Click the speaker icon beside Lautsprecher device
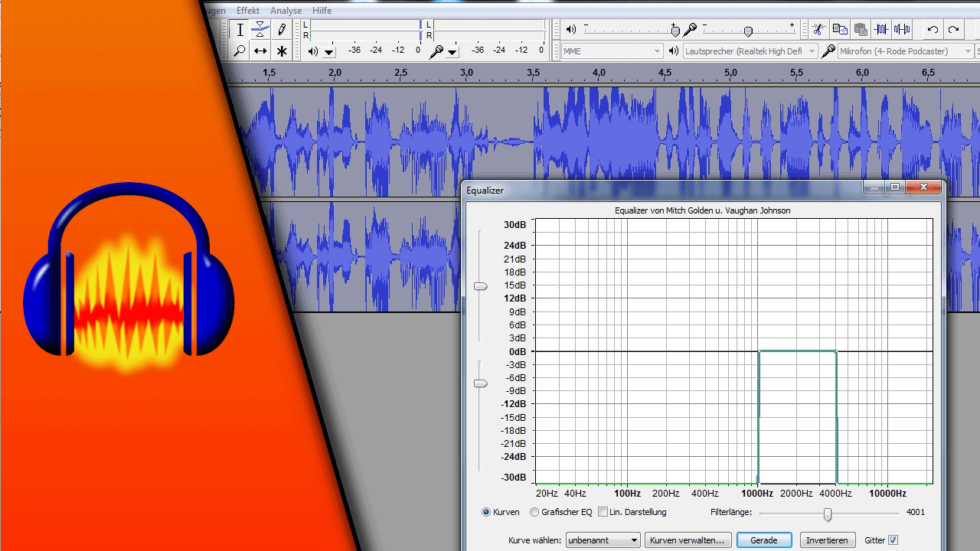 (674, 51)
